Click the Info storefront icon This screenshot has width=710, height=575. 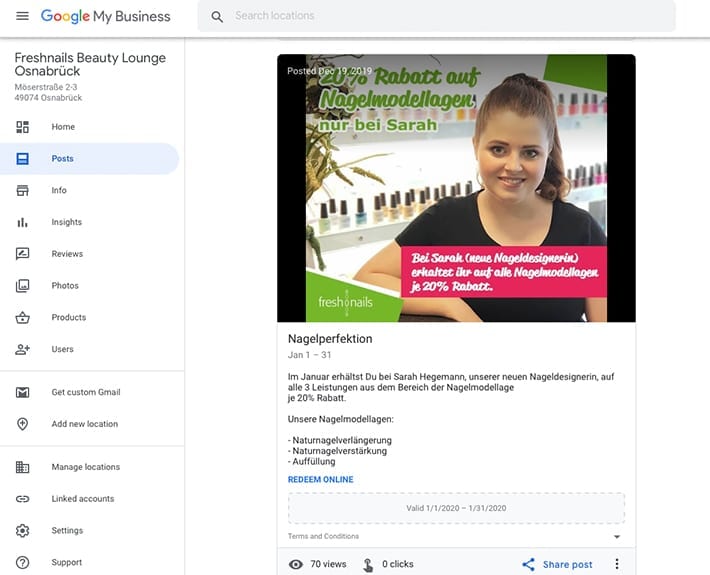coord(22,190)
